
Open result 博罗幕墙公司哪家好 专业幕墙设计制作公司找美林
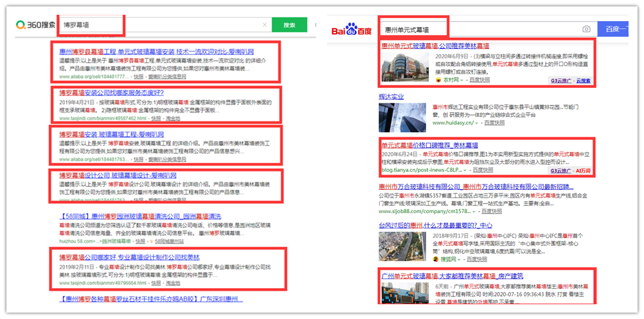129,257
